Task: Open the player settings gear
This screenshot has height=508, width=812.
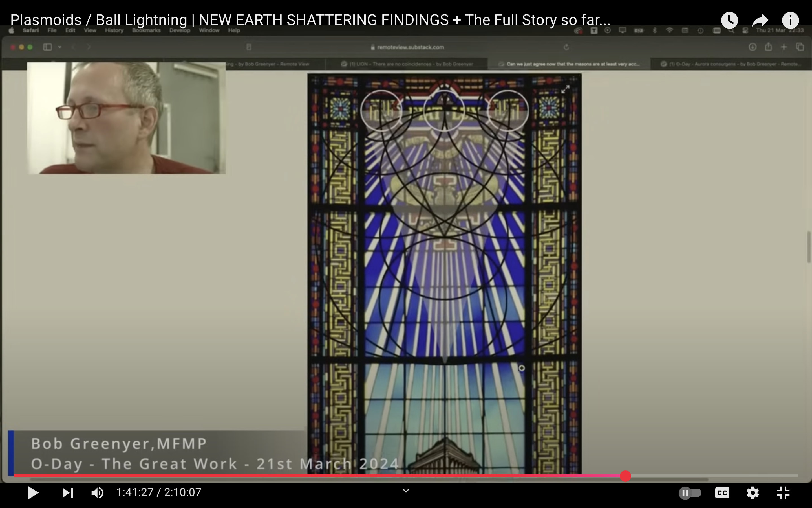Action: point(753,493)
